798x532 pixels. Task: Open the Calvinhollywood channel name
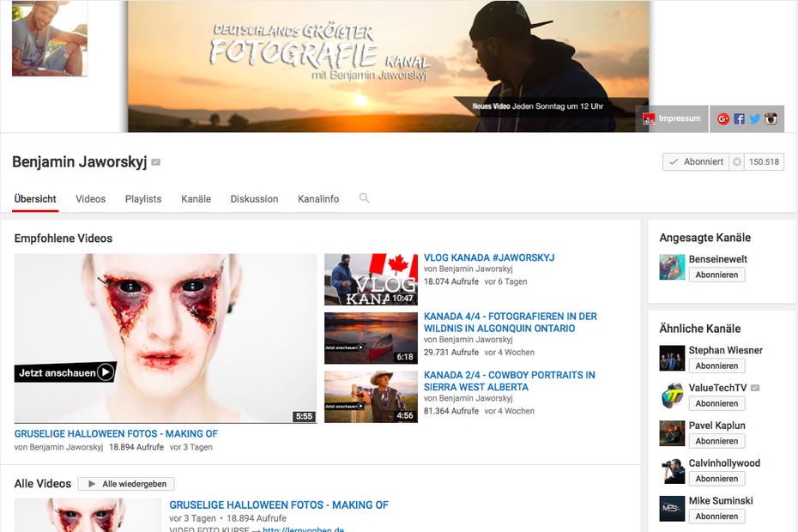point(725,463)
